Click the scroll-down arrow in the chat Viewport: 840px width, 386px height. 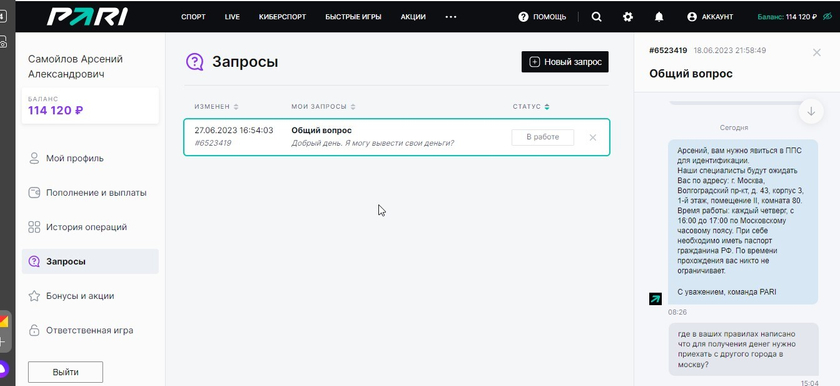[811, 111]
